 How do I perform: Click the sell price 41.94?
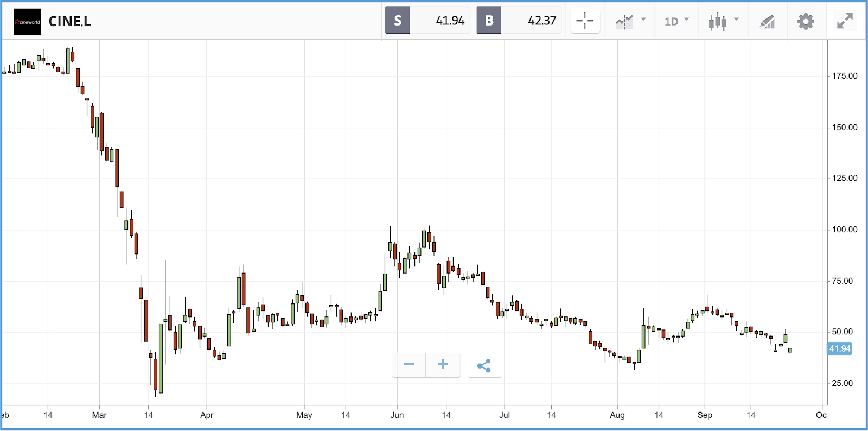[x=450, y=21]
